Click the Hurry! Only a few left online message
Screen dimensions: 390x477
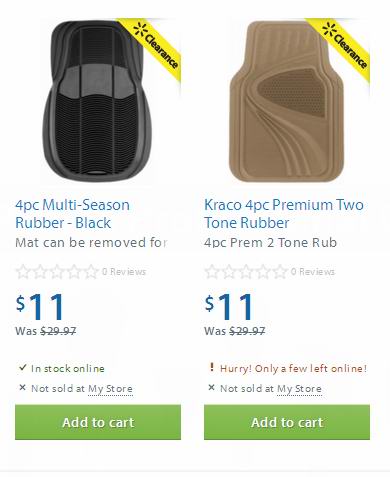(293, 368)
